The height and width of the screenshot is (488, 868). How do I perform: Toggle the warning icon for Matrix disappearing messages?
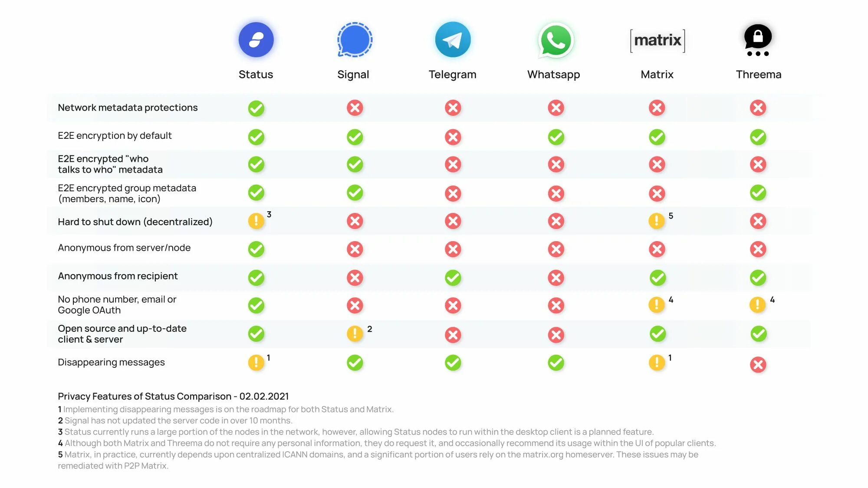(x=656, y=362)
